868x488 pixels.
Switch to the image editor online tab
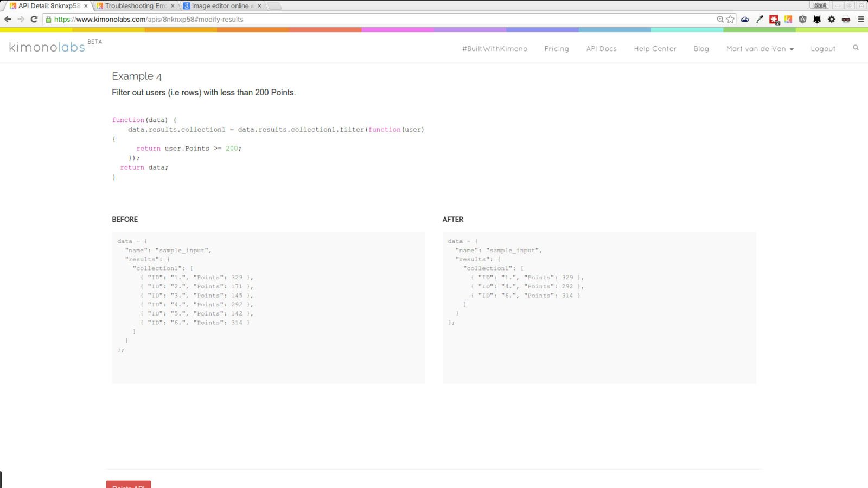point(222,6)
